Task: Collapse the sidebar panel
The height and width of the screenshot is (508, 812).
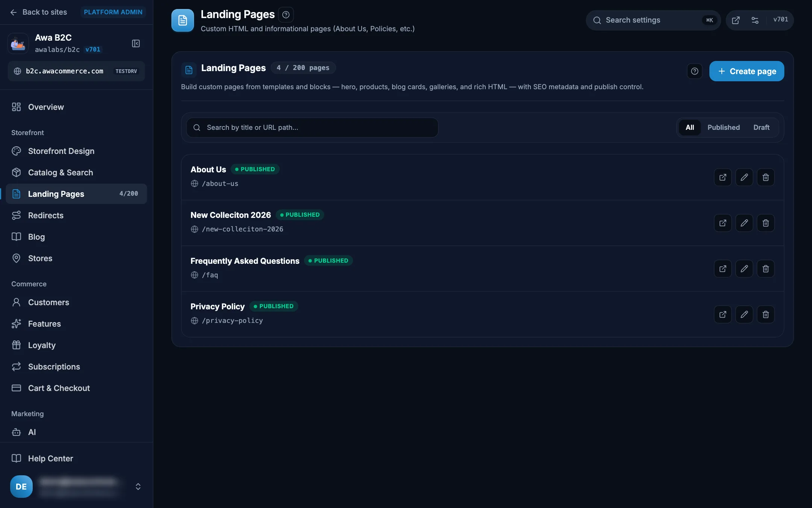Action: (x=136, y=44)
